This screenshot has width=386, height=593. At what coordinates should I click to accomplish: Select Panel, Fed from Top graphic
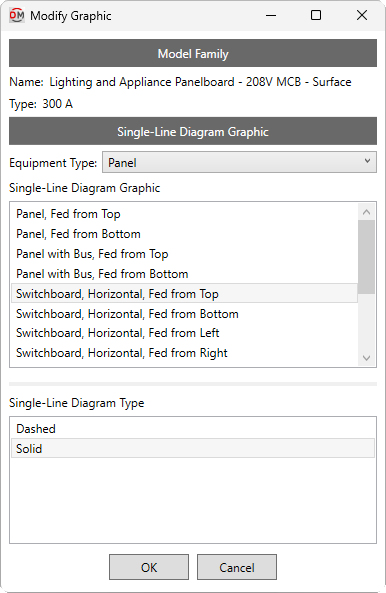184,214
